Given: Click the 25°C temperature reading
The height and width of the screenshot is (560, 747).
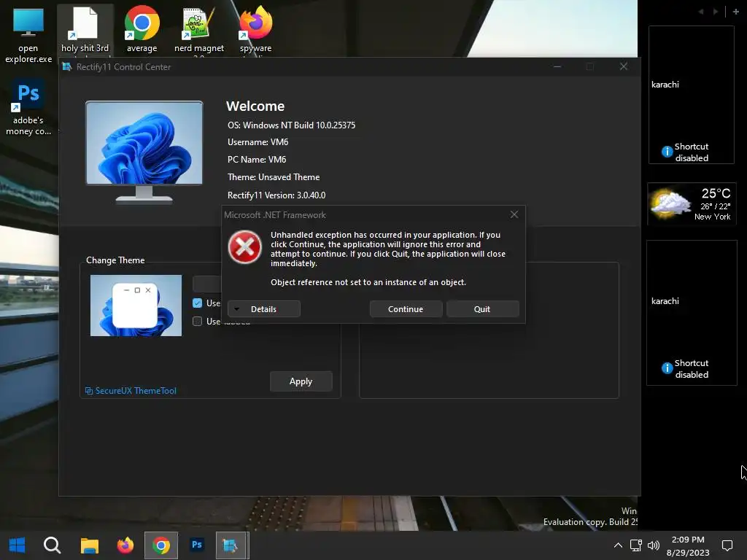Looking at the screenshot, I should click(716, 193).
